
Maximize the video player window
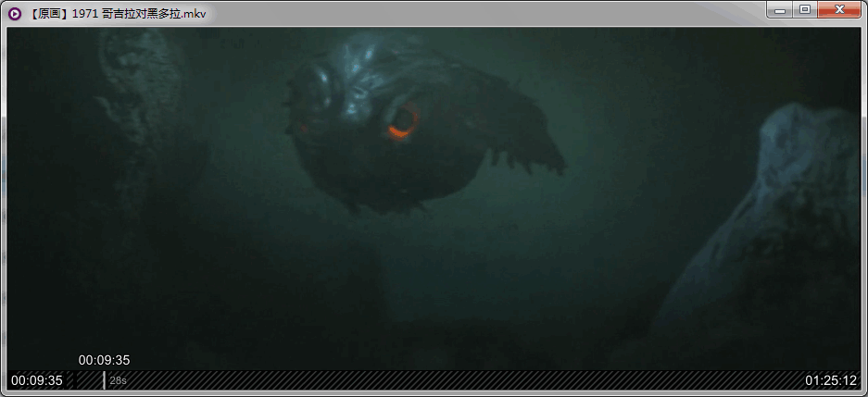click(804, 10)
